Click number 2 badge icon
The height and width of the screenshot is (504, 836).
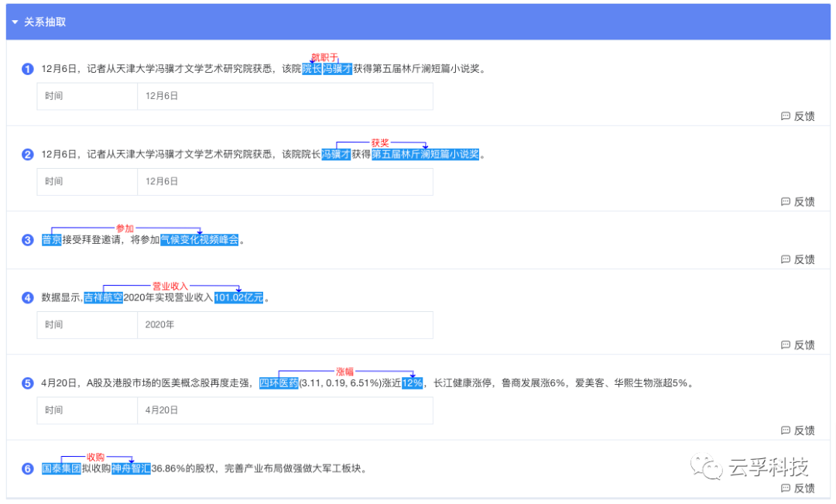coord(28,155)
